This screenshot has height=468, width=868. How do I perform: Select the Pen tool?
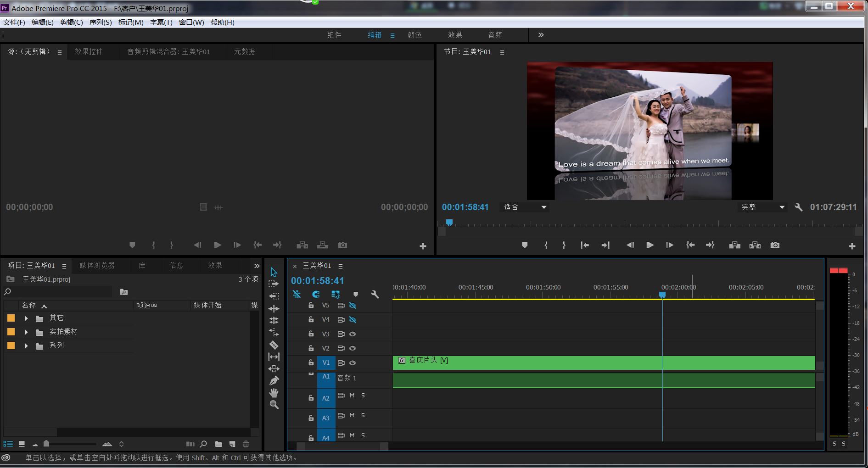(x=274, y=380)
